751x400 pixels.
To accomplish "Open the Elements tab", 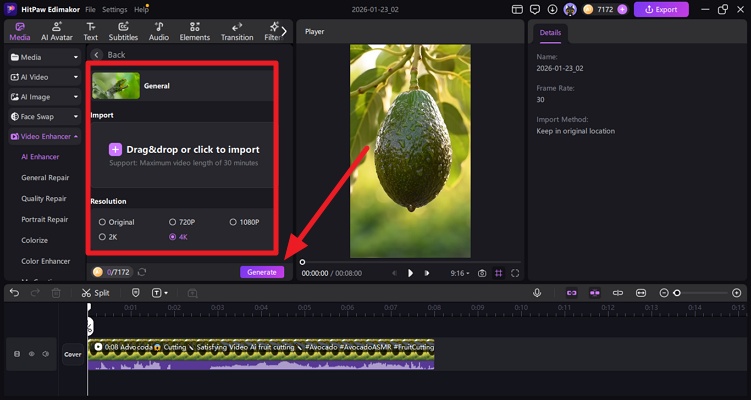I will tap(194, 32).
